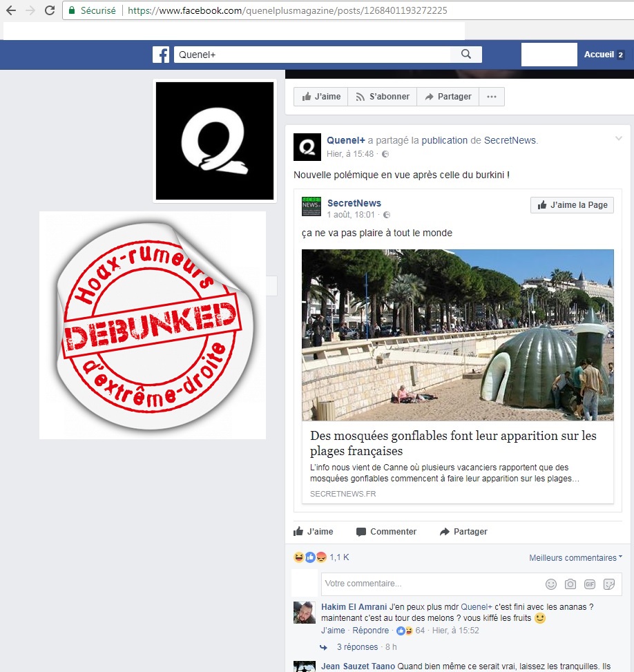Viewport: 634px width, 672px height.
Task: Like the post with J'aime
Action: coord(314,531)
